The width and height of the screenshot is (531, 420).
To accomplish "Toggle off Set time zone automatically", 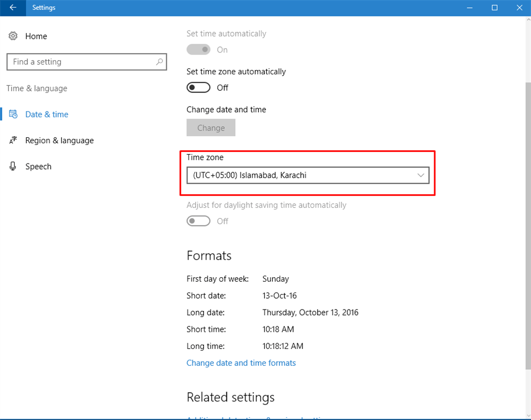I will (x=198, y=87).
